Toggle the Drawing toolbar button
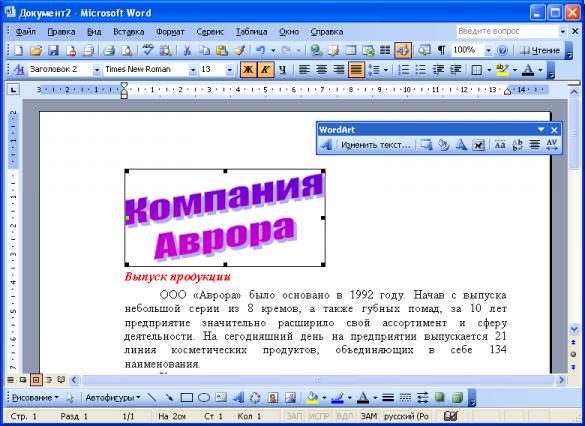 coord(403,50)
